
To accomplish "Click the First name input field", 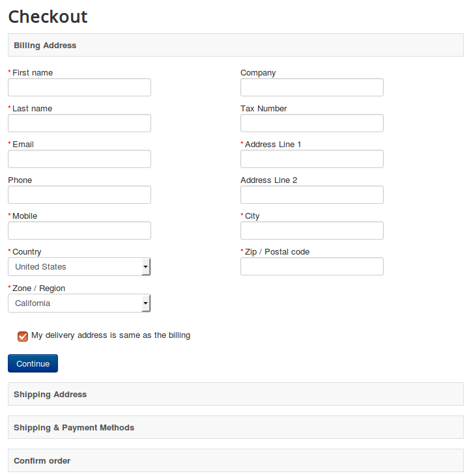I will [79, 87].
